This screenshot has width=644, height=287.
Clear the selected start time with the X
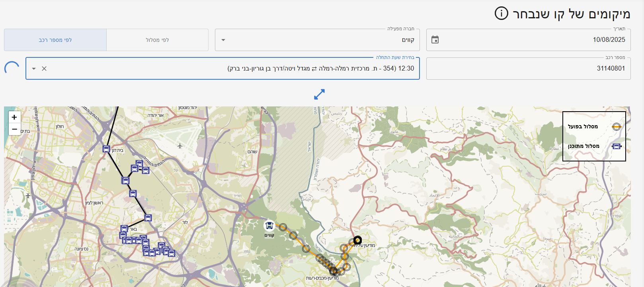pos(44,69)
